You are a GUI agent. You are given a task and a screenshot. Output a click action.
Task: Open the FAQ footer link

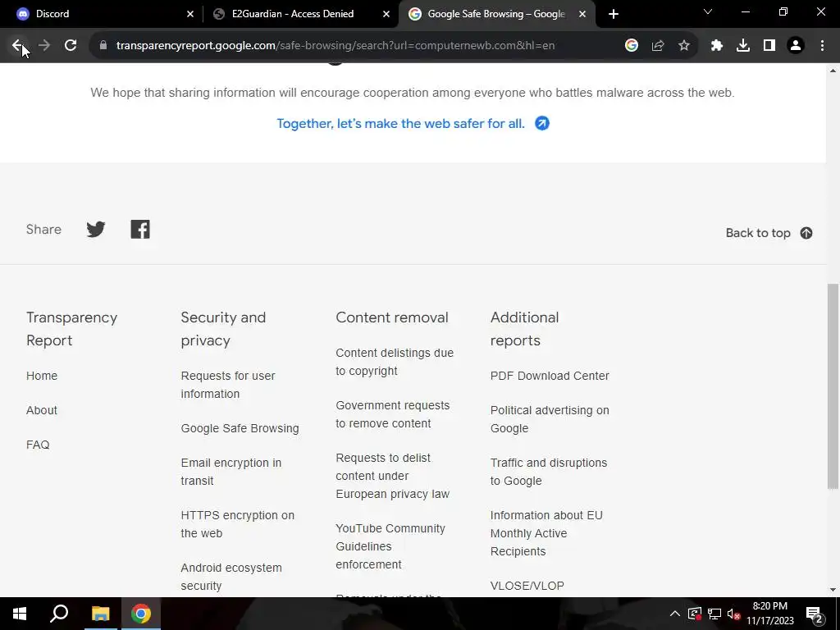[x=38, y=445]
